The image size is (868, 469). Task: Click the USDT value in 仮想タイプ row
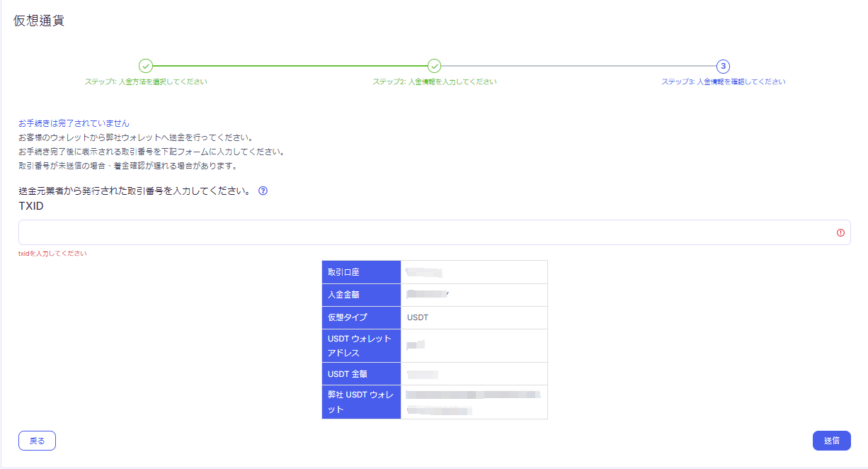pyautogui.click(x=418, y=317)
